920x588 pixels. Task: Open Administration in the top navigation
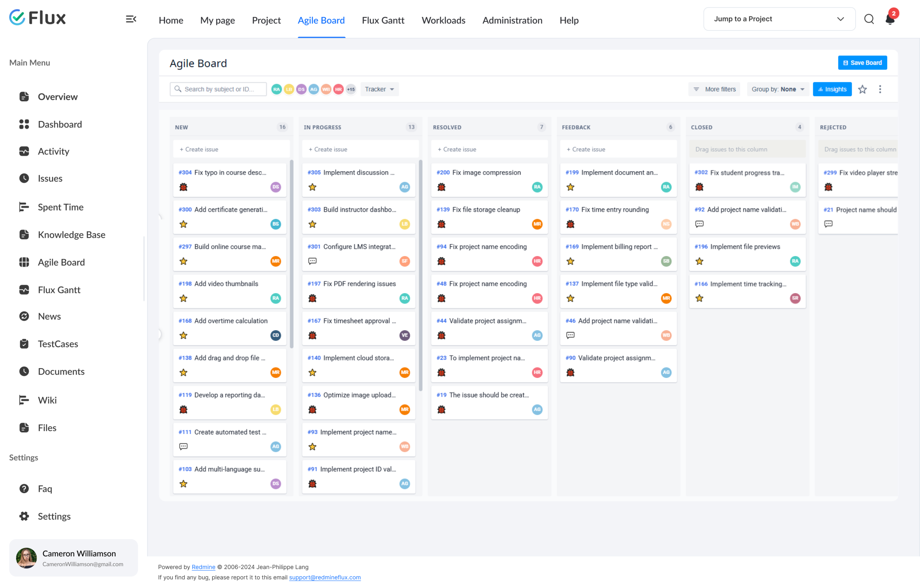[512, 20]
